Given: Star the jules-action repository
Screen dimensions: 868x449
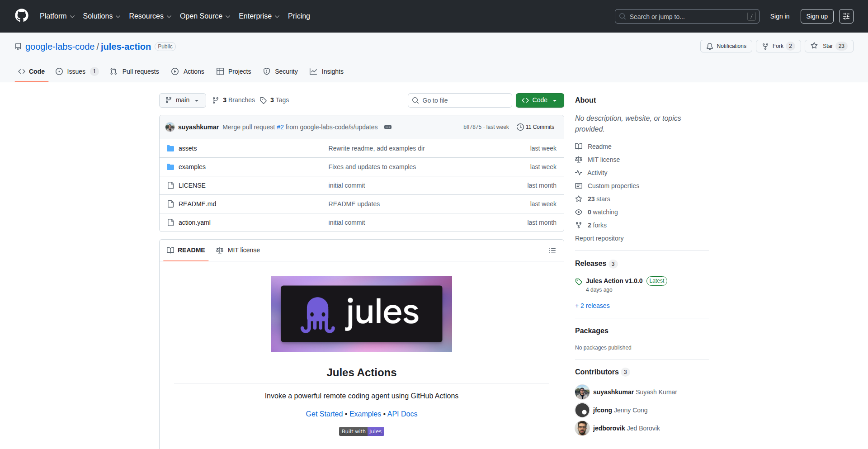Looking at the screenshot, I should point(828,46).
